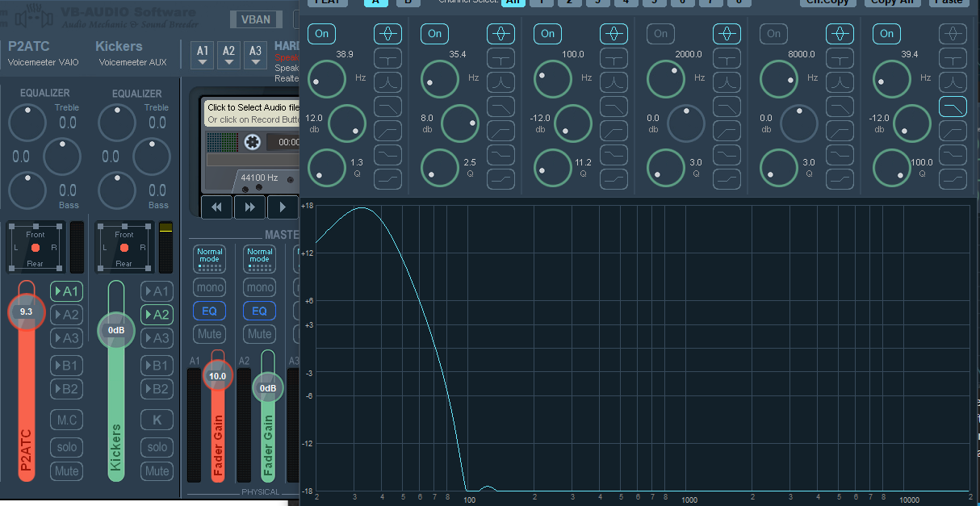Select band-pass peak icon in 38.9 Hz band
This screenshot has width=980, height=506.
387,82
